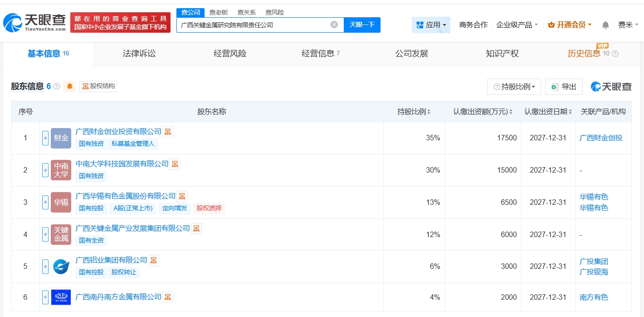Click the notification bell in top header

click(605, 25)
